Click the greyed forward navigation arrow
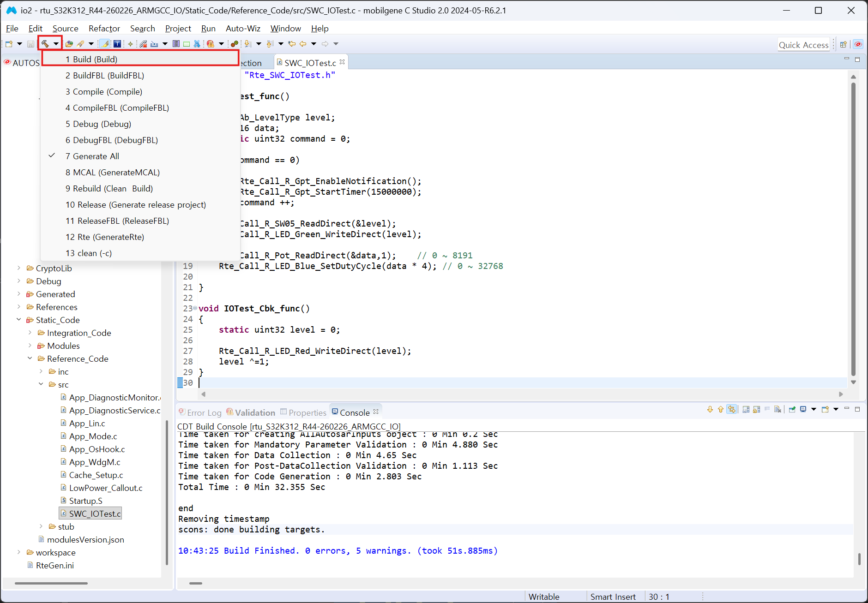868x603 pixels. coord(325,44)
